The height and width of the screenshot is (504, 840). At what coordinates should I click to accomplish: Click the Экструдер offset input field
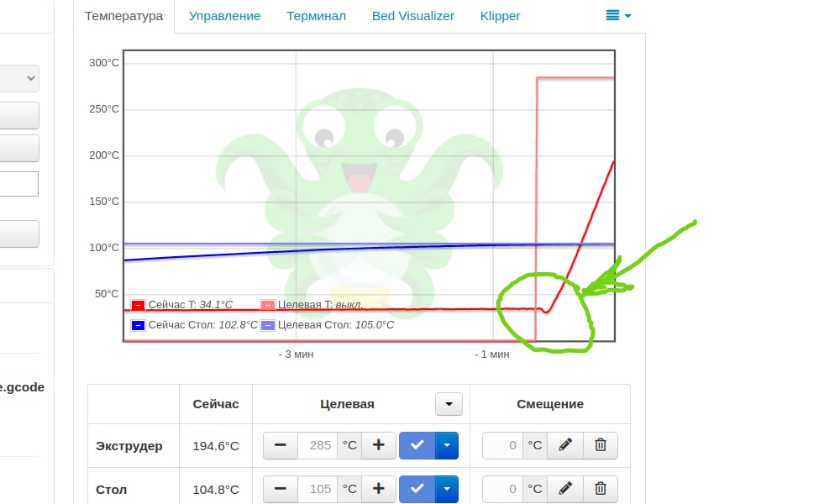[502, 445]
